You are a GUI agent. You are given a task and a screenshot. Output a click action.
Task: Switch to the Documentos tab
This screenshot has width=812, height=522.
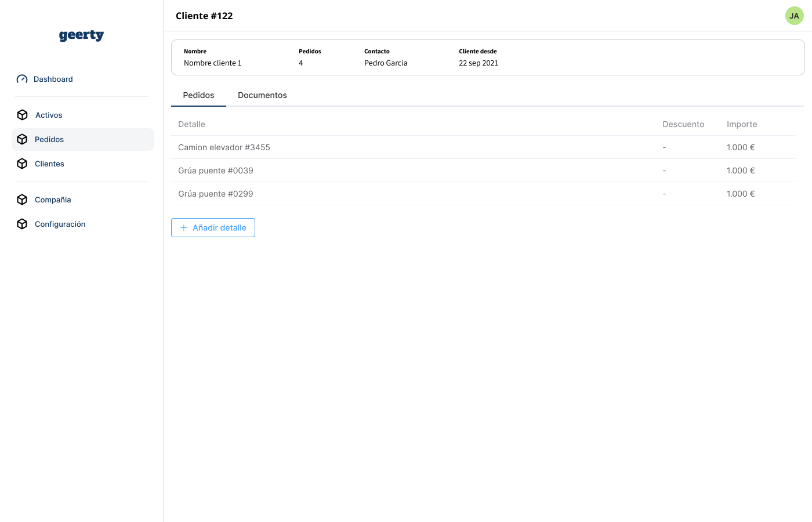point(262,95)
